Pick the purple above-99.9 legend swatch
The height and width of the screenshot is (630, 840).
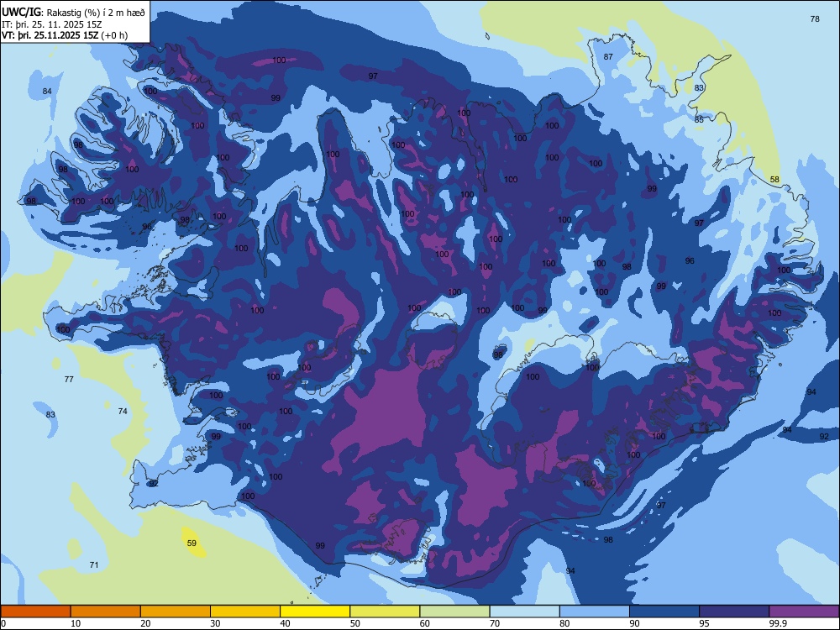pos(804,612)
